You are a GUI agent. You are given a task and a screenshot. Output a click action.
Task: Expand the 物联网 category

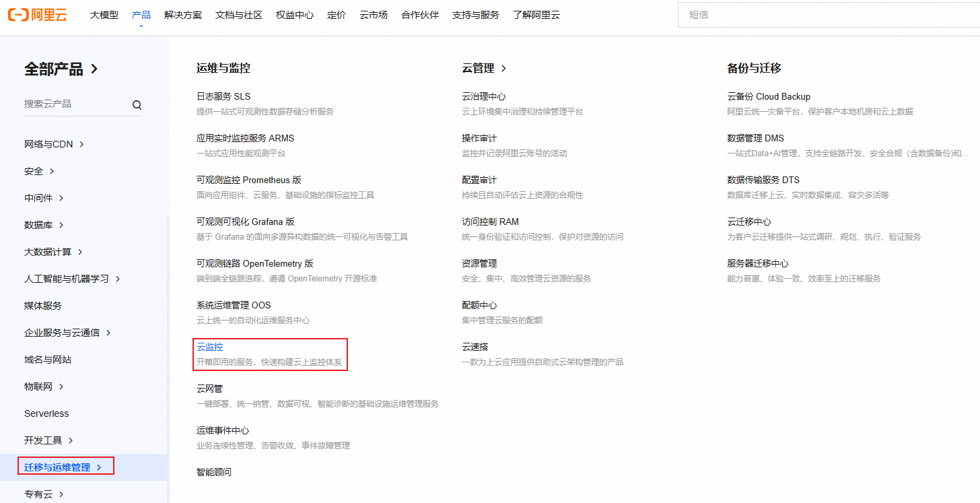coord(44,387)
